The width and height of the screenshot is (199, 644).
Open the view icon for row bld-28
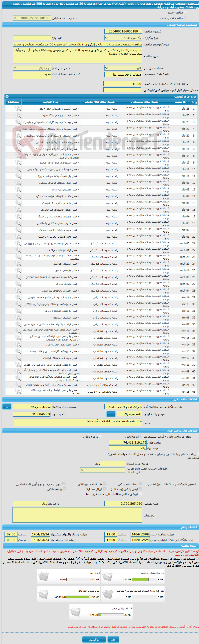18,109
